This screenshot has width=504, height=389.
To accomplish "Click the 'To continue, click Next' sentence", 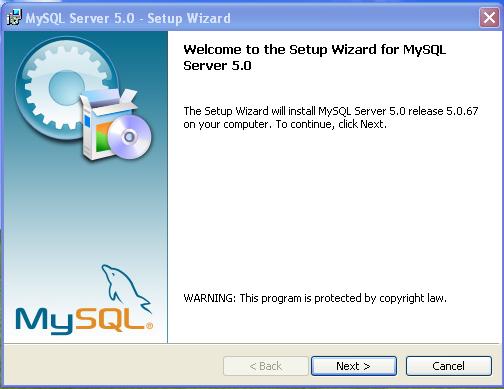I will 331,124.
